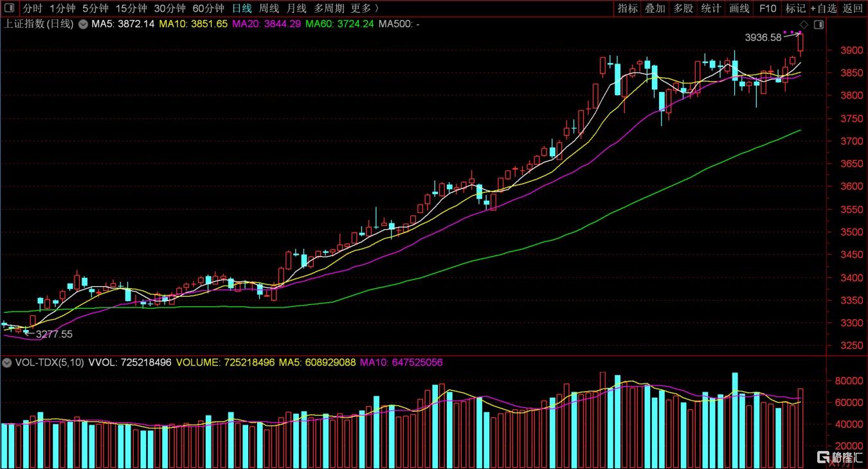This screenshot has width=868, height=469.
Task: Click the 返回 back button
Action: (853, 8)
